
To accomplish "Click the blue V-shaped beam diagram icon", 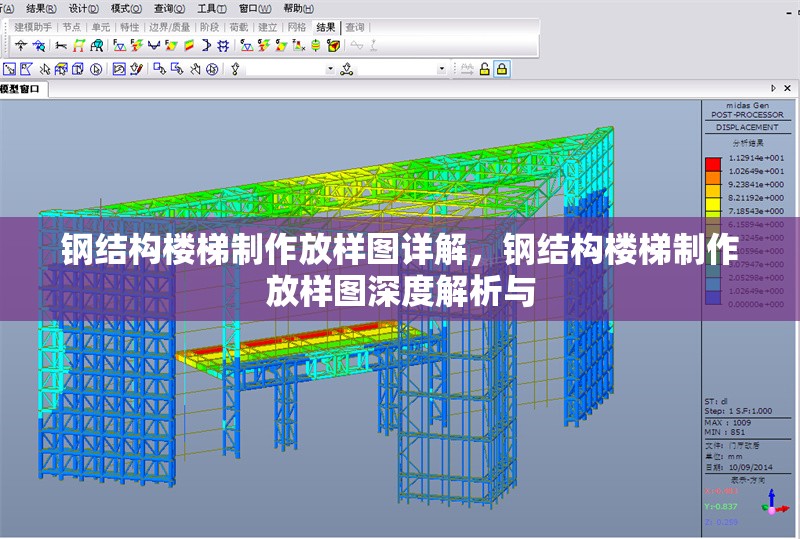I will tap(154, 46).
